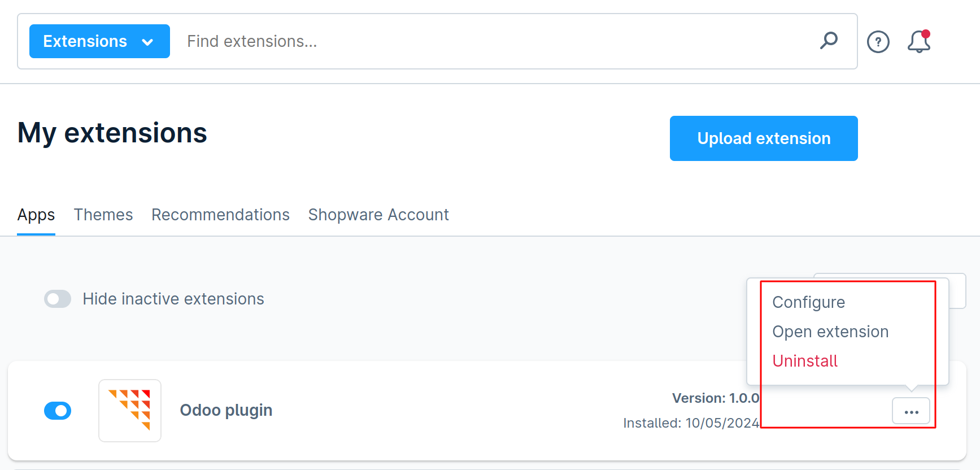Select Configure from the context menu
The width and height of the screenshot is (980, 470).
click(808, 302)
